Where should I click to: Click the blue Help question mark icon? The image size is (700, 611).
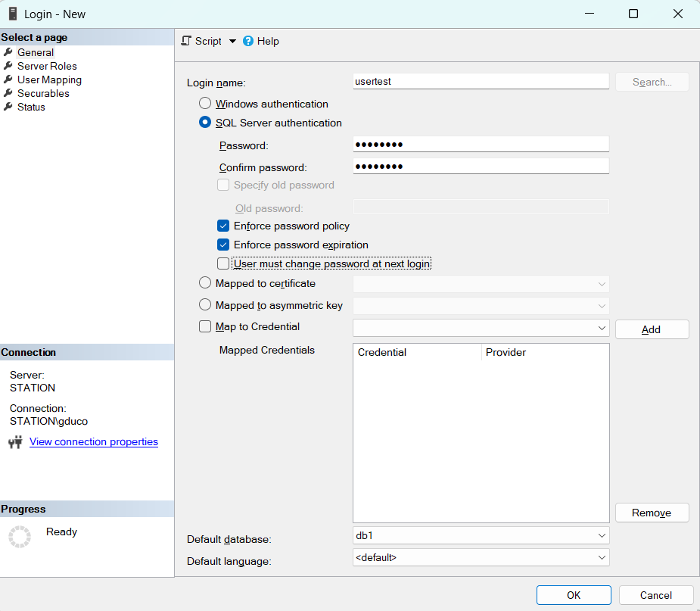(248, 41)
